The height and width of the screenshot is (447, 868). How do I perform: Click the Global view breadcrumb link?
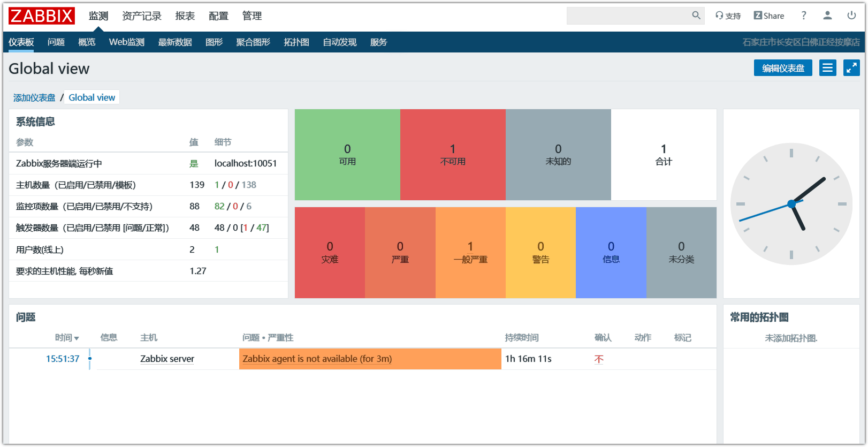92,97
